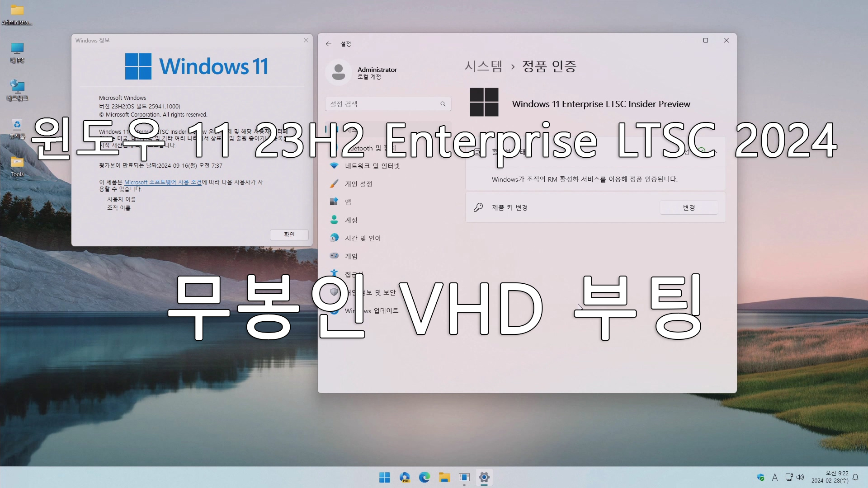Click the Windows logo in activation page
Viewport: 868px width, 488px height.
coord(484,102)
